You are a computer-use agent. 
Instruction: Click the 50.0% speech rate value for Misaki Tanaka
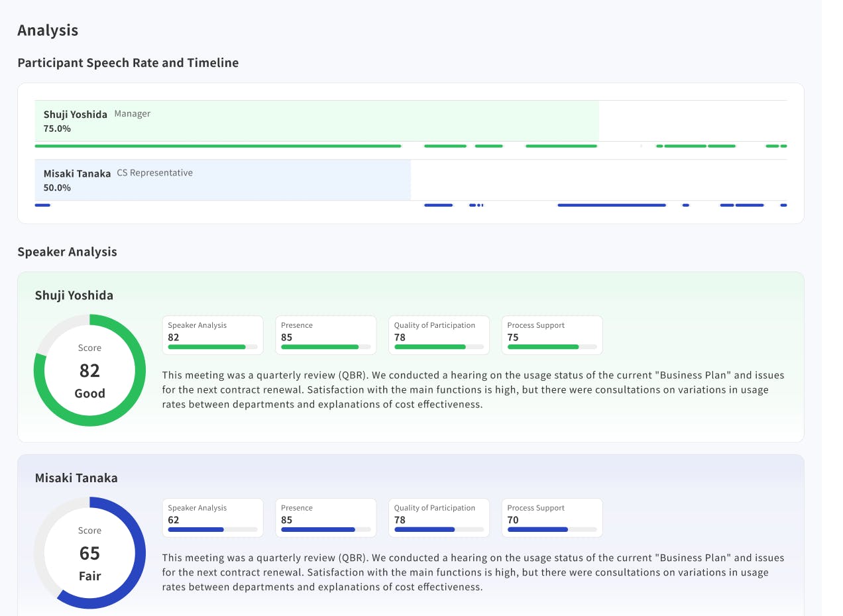(56, 187)
